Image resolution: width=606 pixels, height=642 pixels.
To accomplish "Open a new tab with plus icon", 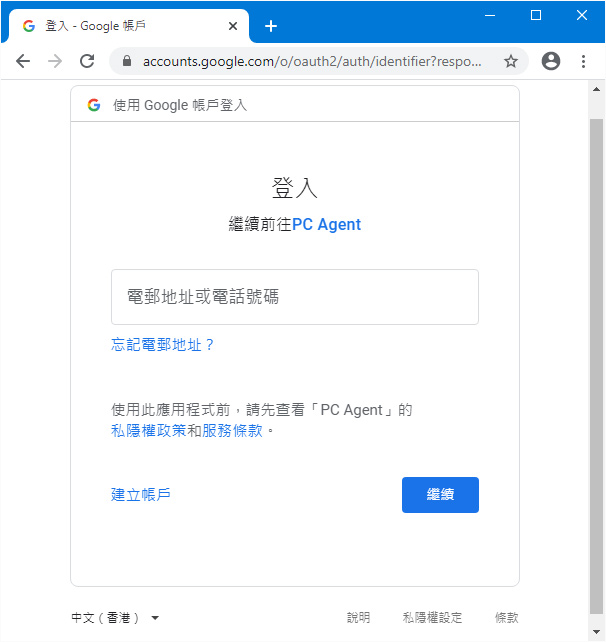I will (x=271, y=26).
